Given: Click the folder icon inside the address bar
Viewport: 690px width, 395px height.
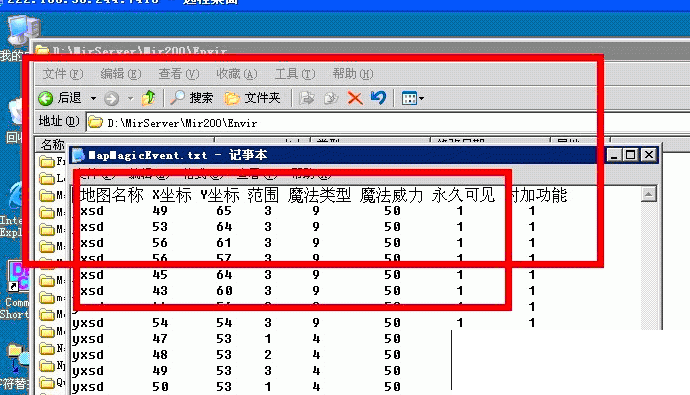Looking at the screenshot, I should (x=95, y=123).
